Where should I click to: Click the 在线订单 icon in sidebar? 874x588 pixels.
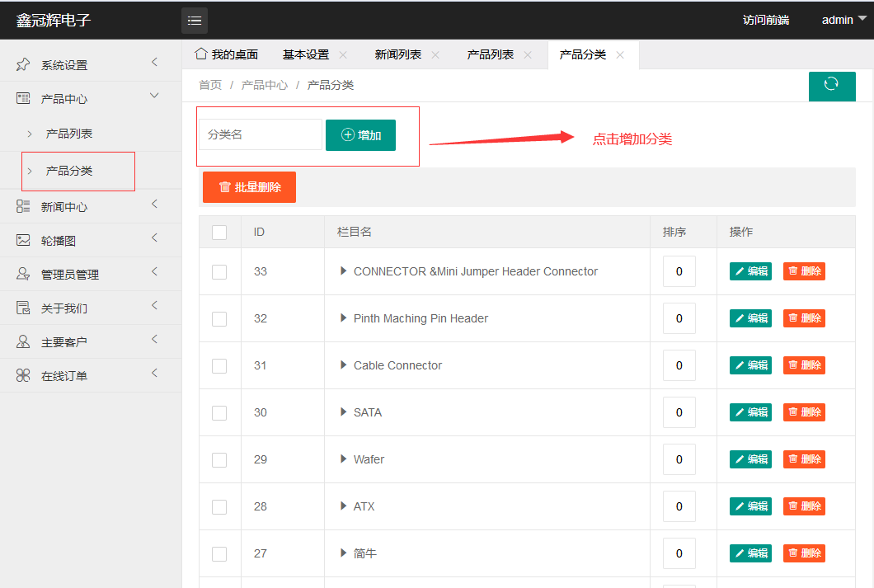pos(23,376)
